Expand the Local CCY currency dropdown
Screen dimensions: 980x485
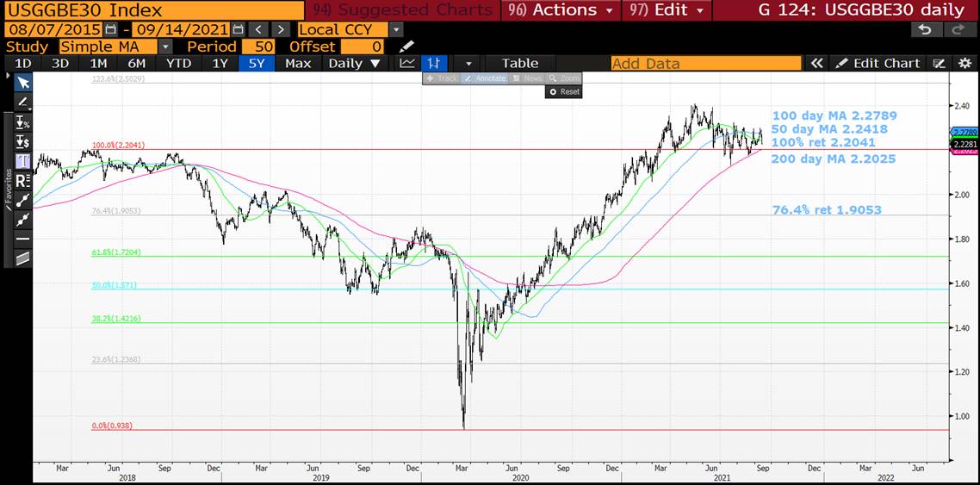pos(396,29)
